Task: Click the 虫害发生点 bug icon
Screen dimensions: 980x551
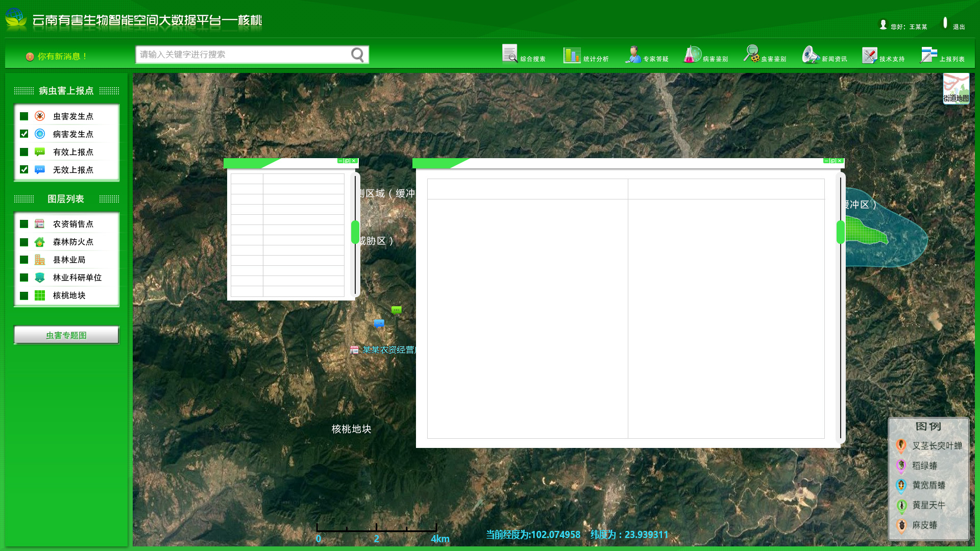Action: pos(40,116)
